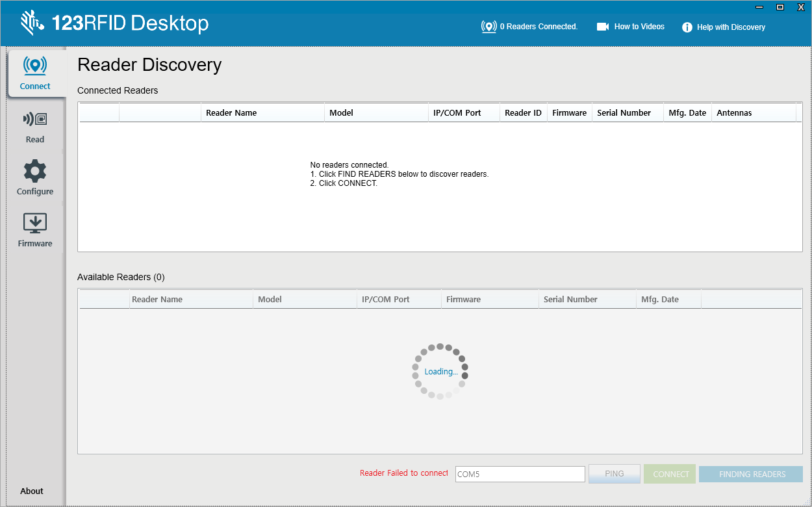This screenshot has width=812, height=507.
Task: Click the COM5 port input field
Action: (x=520, y=474)
